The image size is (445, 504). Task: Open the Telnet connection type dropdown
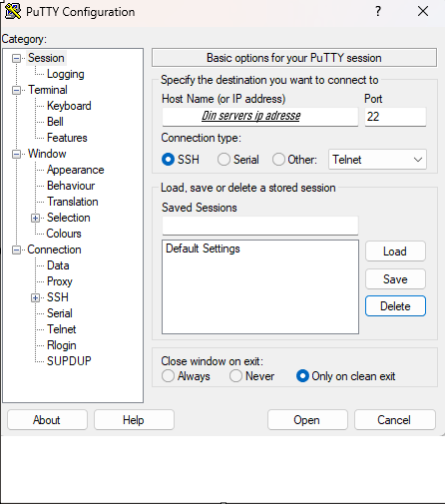pos(377,160)
